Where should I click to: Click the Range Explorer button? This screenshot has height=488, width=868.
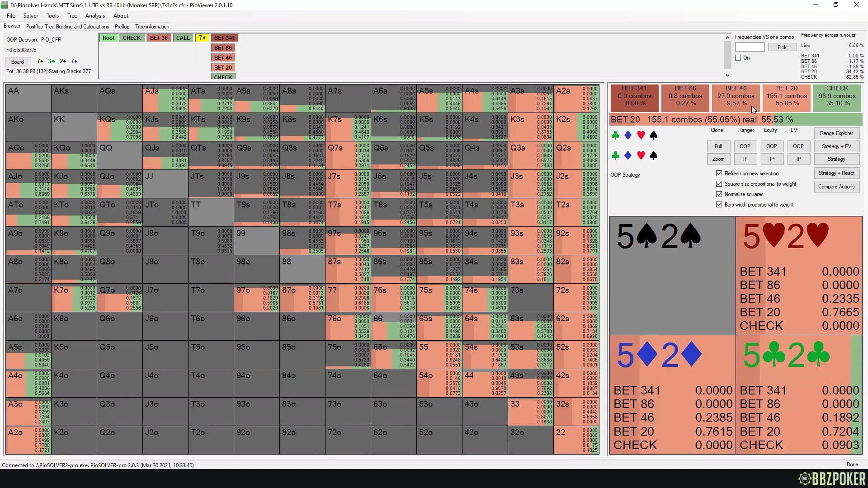[836, 133]
